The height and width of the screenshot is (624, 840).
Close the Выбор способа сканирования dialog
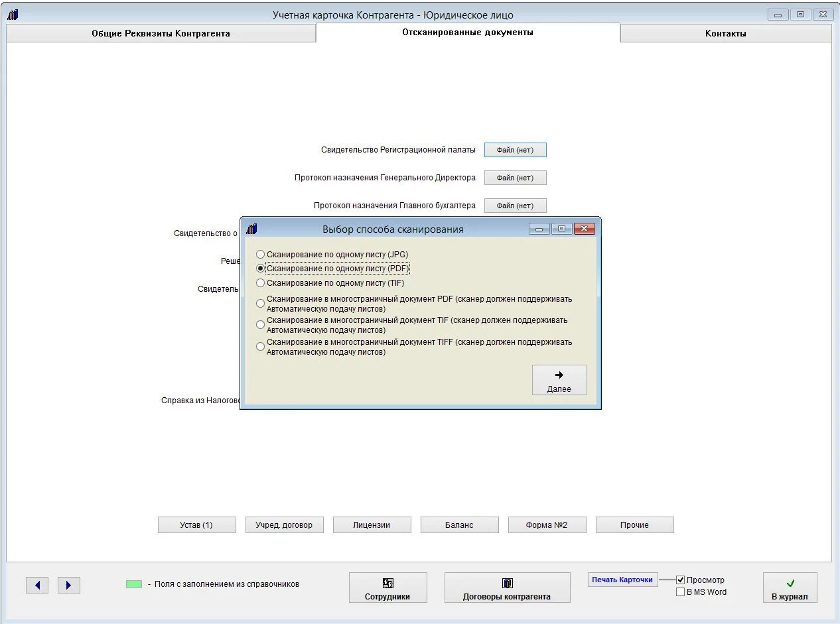click(584, 229)
